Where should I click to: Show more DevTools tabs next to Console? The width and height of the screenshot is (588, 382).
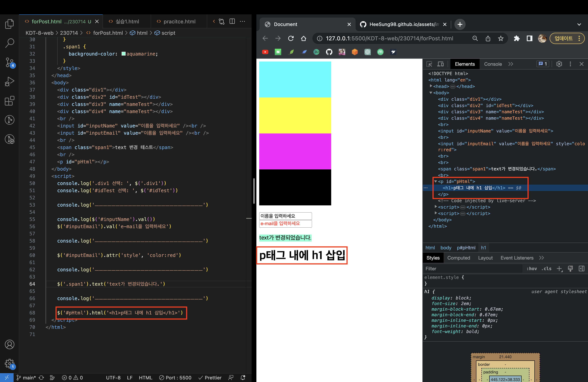(x=511, y=64)
